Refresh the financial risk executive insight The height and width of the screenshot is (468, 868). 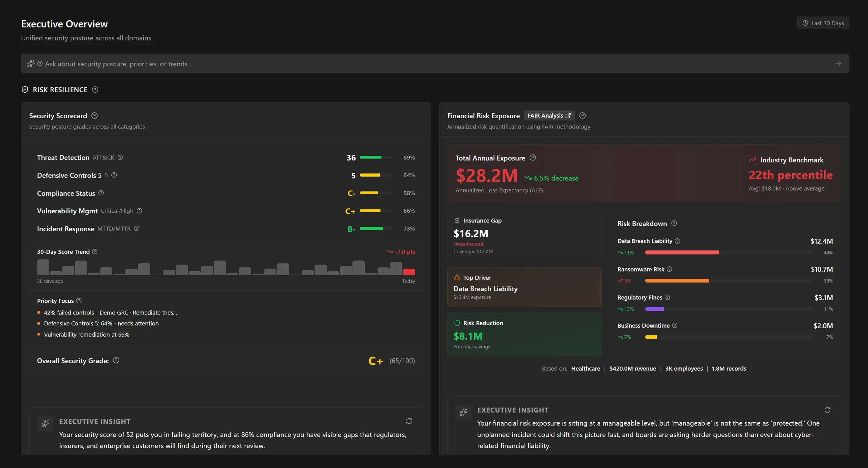827,410
